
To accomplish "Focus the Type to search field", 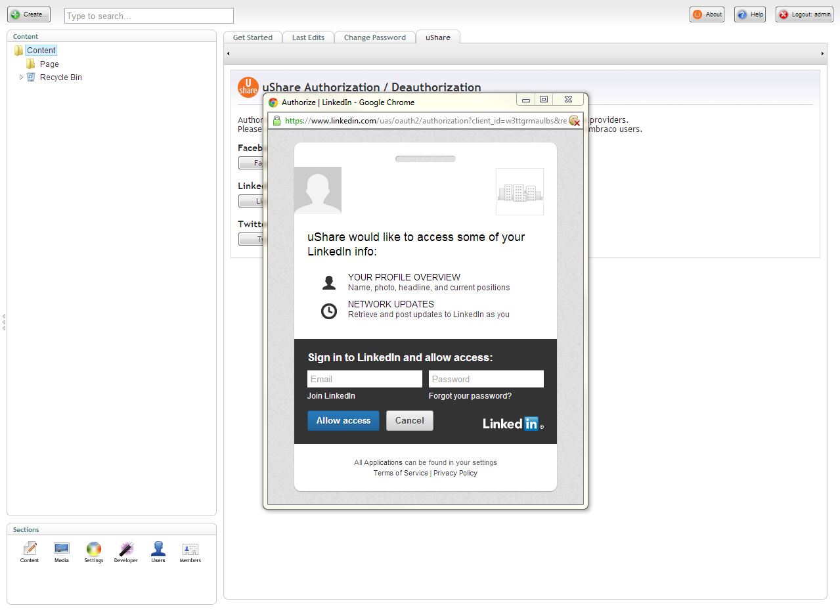I will (x=149, y=16).
